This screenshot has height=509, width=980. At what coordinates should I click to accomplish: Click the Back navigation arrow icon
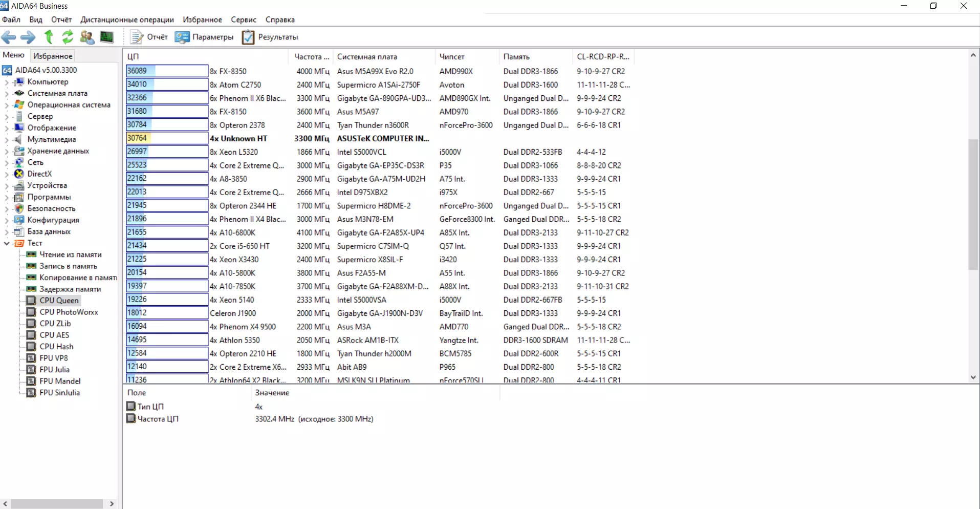tap(9, 37)
